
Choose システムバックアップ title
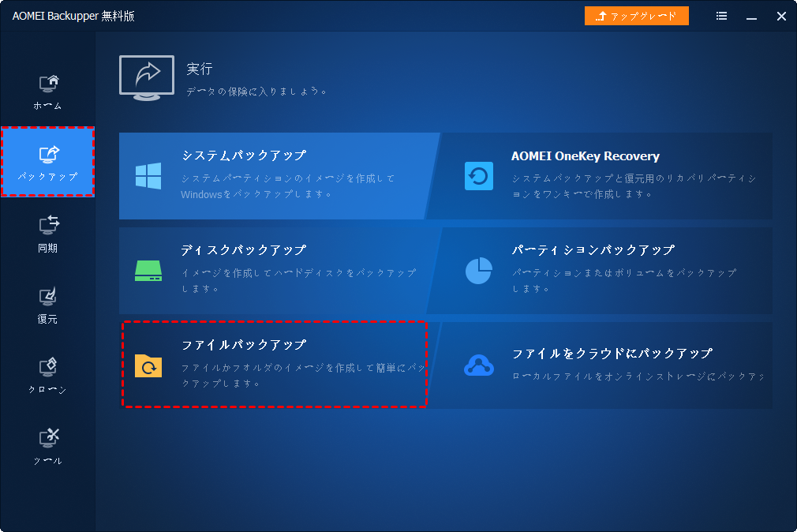(245, 155)
